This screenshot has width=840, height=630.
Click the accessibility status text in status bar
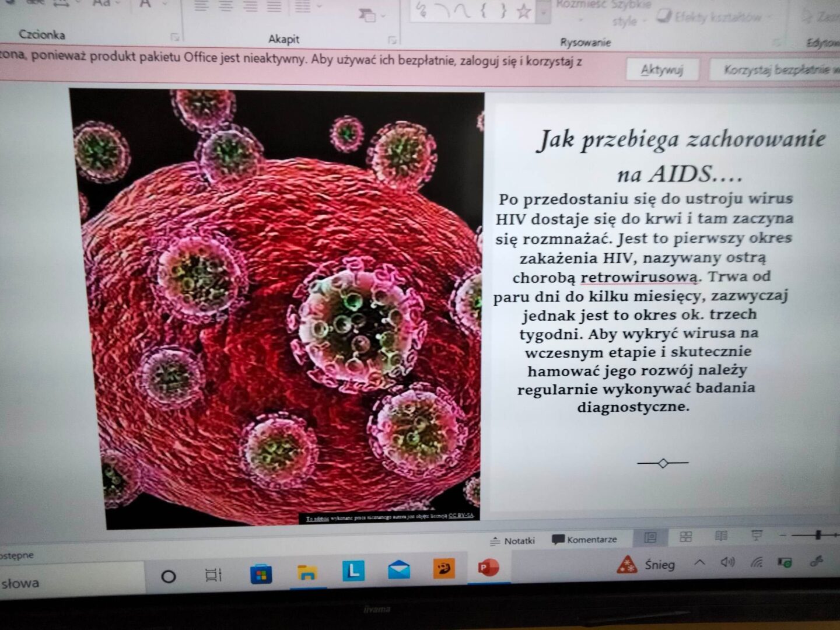17,555
